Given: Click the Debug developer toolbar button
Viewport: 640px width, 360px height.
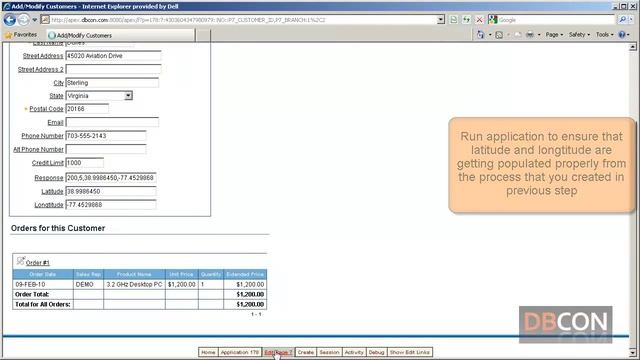Looking at the screenshot, I should 376,352.
